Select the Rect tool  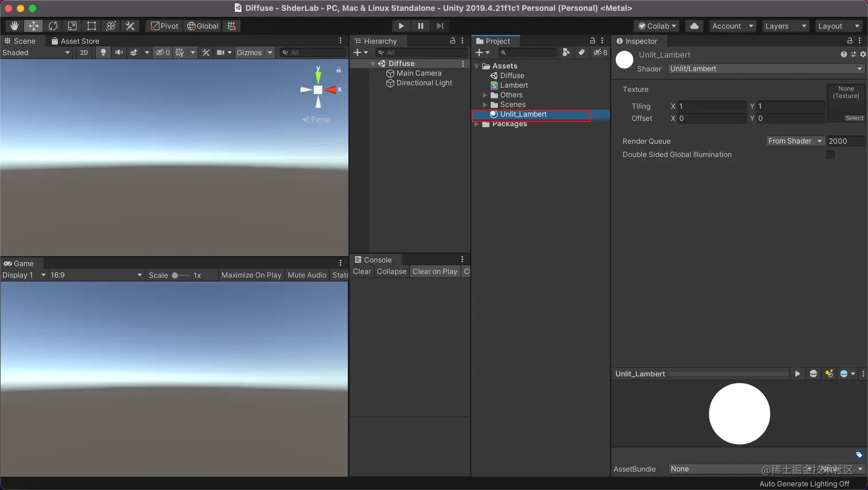[91, 26]
